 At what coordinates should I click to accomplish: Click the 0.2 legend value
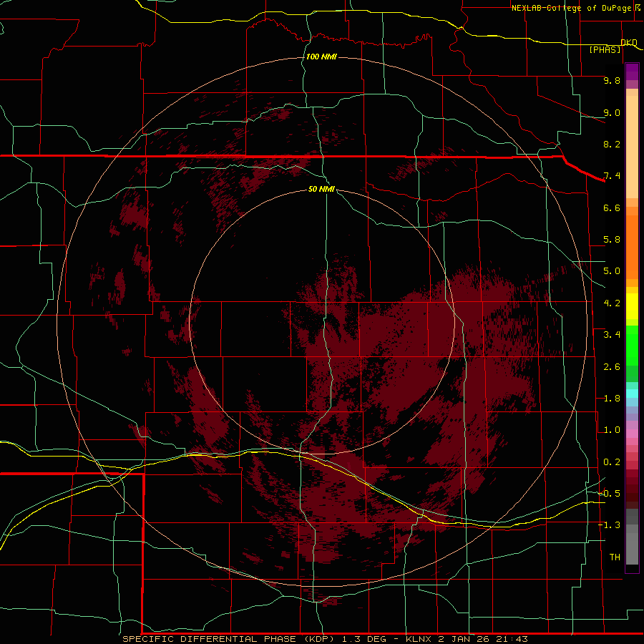coord(612,462)
